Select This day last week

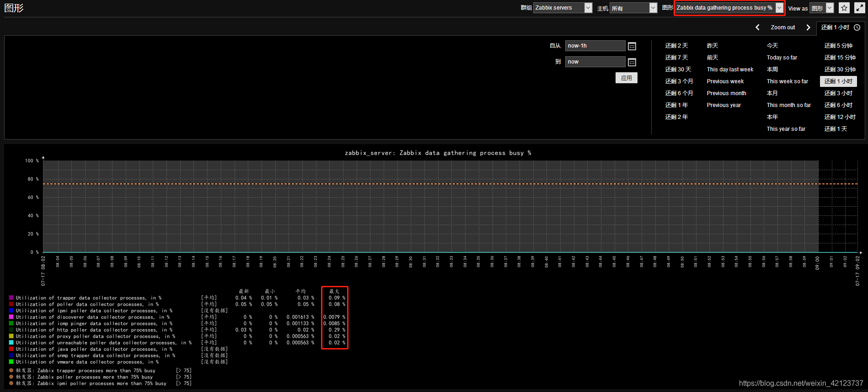point(730,70)
